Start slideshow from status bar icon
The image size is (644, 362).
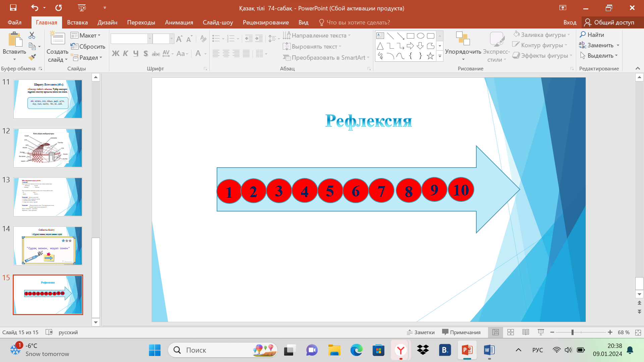541,332
